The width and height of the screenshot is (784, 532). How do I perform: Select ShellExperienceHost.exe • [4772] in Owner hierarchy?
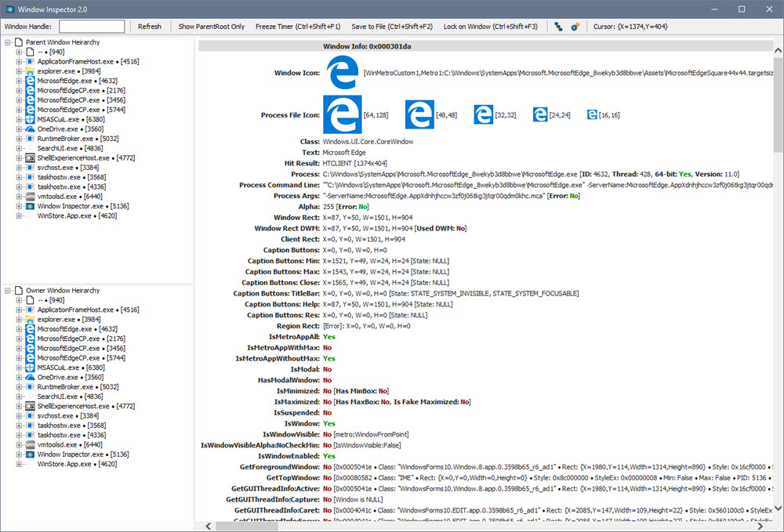(86, 406)
